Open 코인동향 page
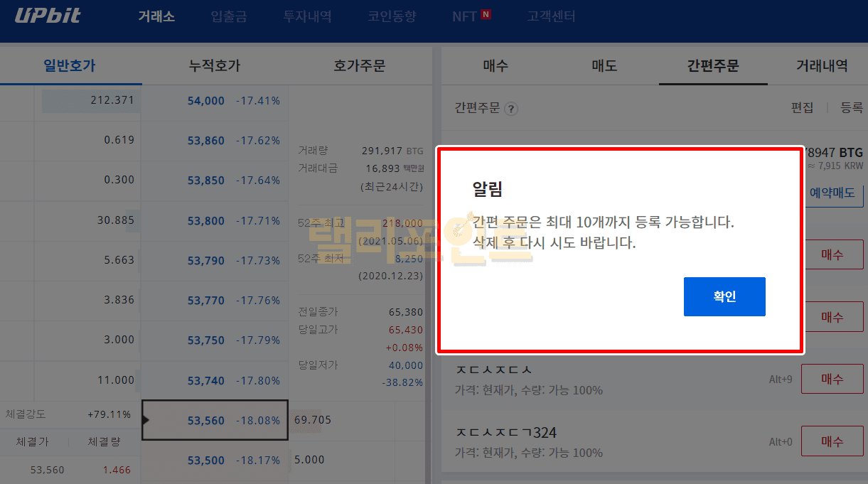 point(392,16)
